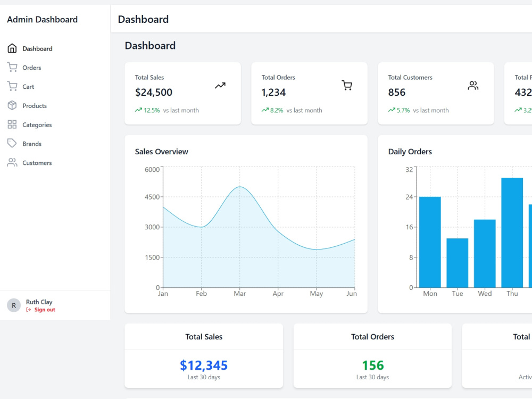Click the Categories grid icon

(12, 124)
